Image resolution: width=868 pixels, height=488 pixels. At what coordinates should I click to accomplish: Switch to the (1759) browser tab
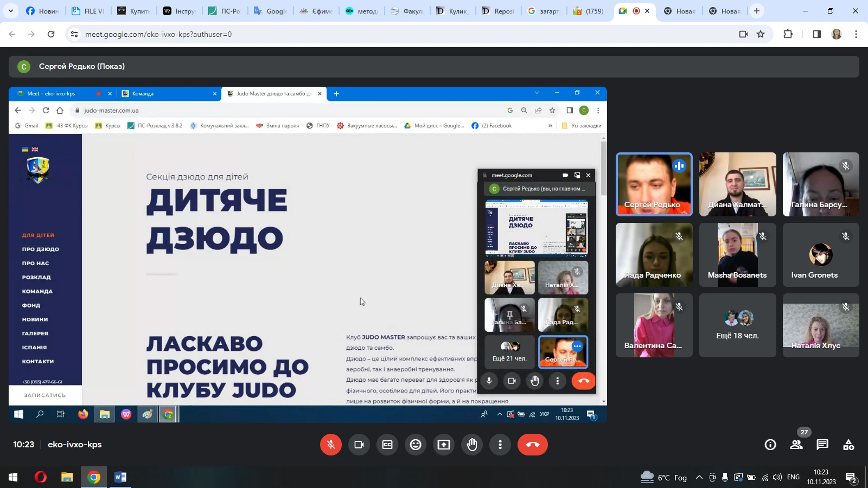pyautogui.click(x=589, y=11)
